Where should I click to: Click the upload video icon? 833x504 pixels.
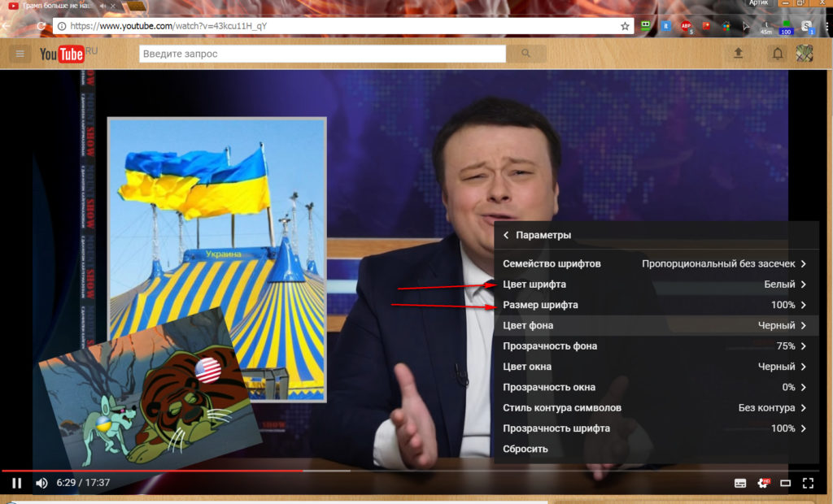739,54
